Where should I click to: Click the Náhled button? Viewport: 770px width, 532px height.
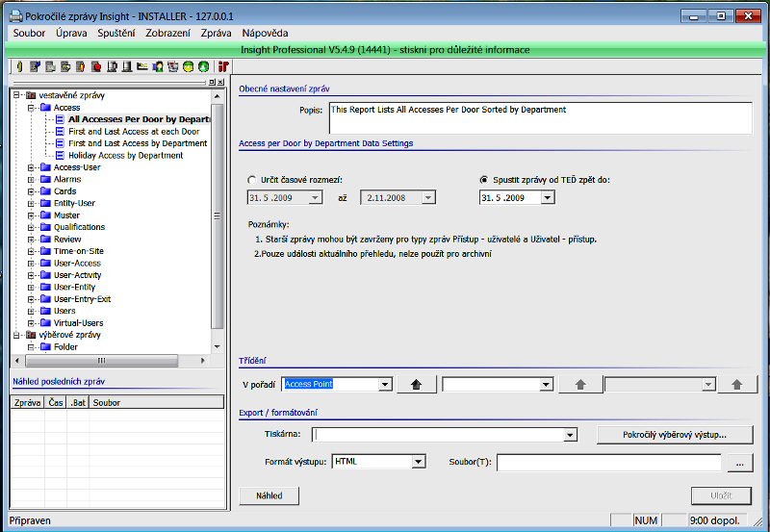click(x=269, y=495)
